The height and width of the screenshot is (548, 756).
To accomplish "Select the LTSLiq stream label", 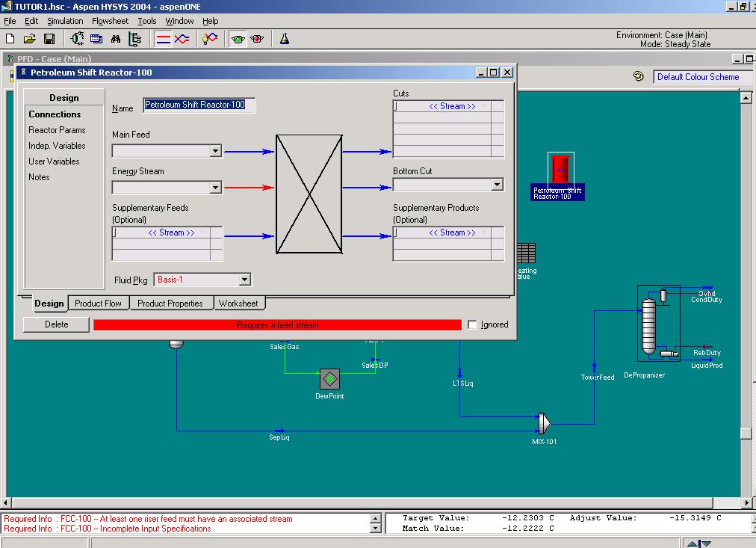I will pos(463,384).
